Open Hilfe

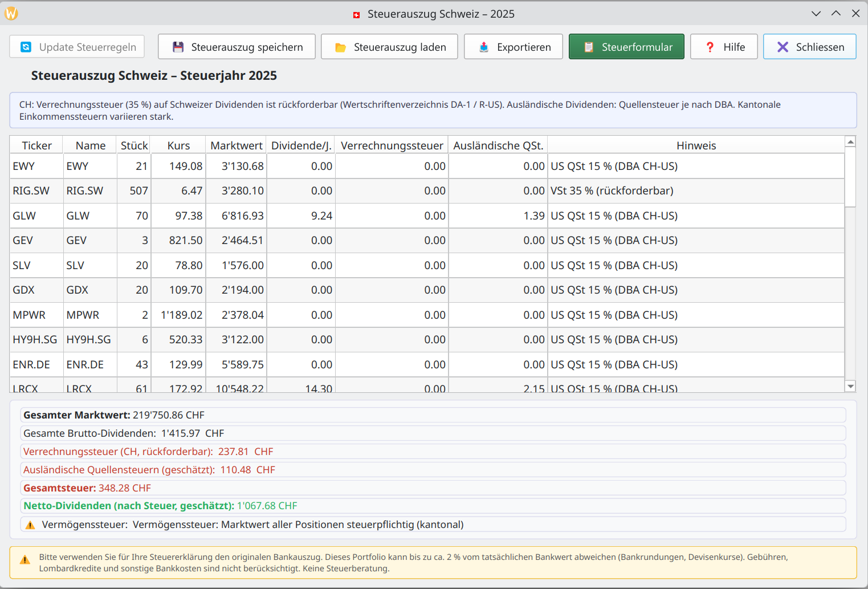[x=724, y=47]
